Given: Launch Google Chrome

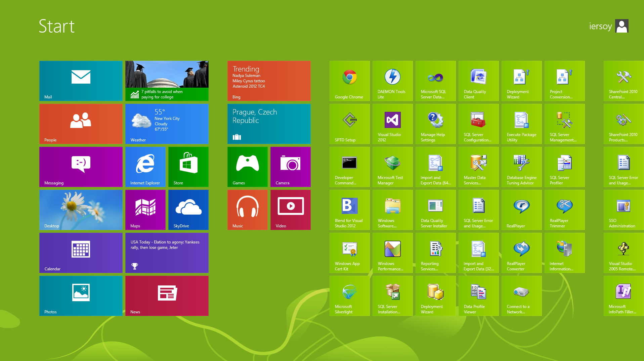Looking at the screenshot, I should coord(350,81).
